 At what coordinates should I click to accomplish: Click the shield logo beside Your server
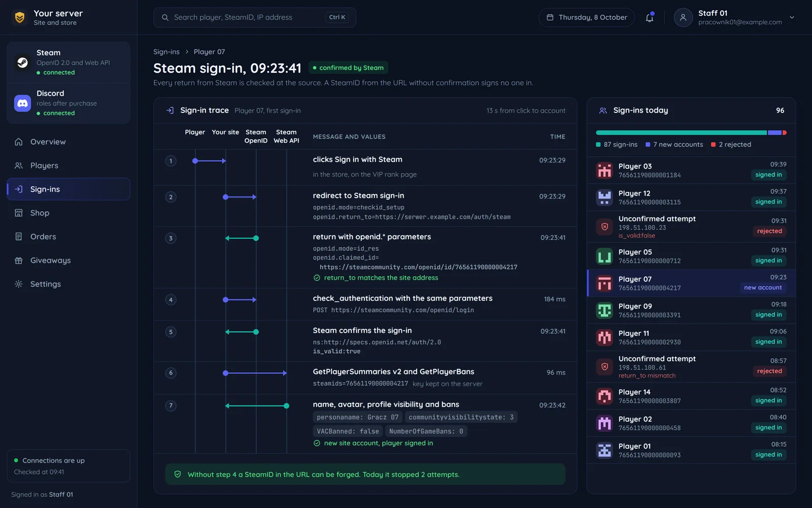[20, 17]
